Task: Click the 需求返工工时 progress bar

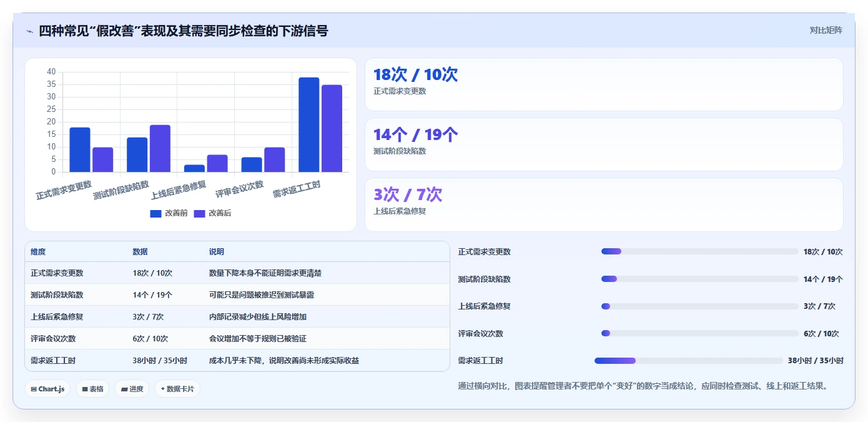Action: point(688,361)
